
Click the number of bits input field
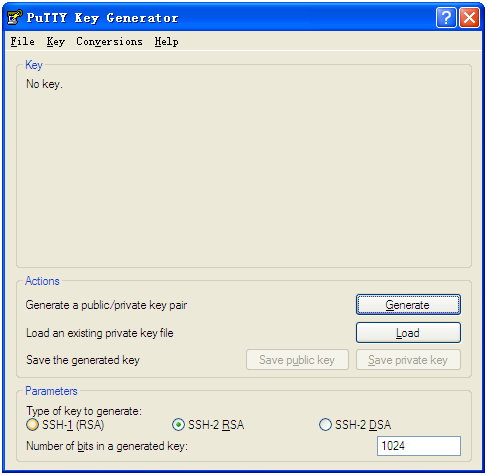(x=419, y=446)
